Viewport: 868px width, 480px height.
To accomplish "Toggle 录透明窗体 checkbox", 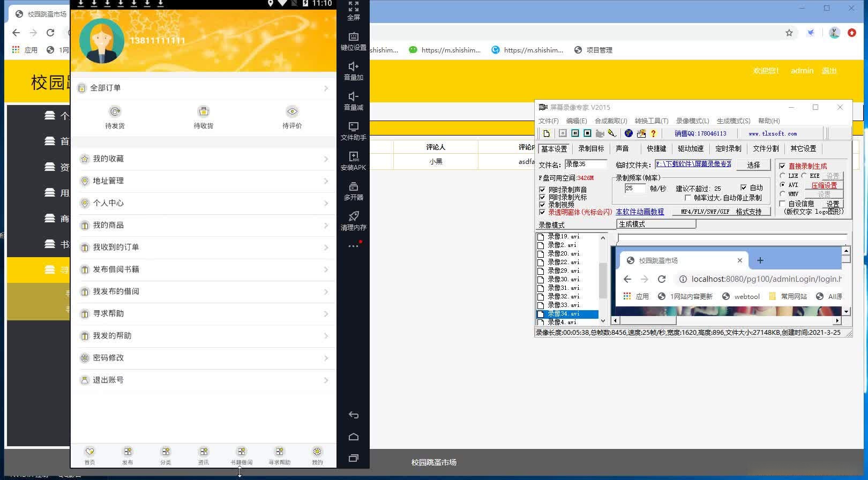I will (542, 212).
